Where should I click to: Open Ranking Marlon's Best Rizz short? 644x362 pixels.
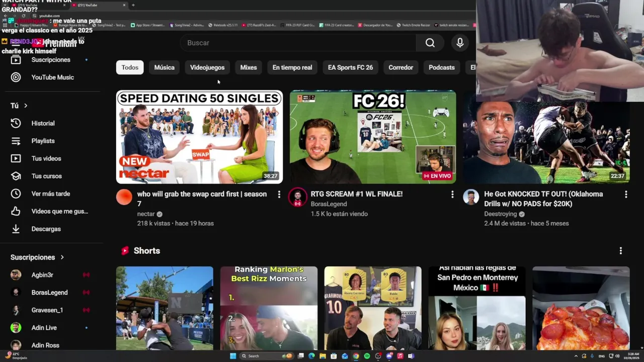click(x=269, y=308)
